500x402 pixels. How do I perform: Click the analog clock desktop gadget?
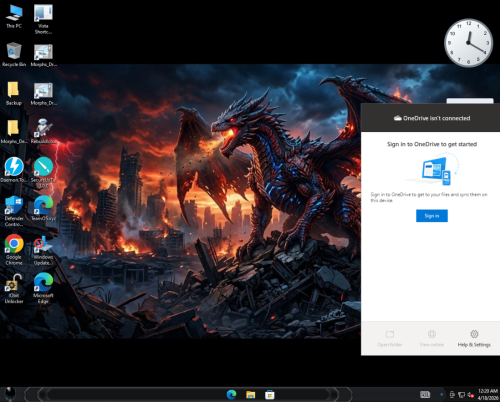[468, 43]
